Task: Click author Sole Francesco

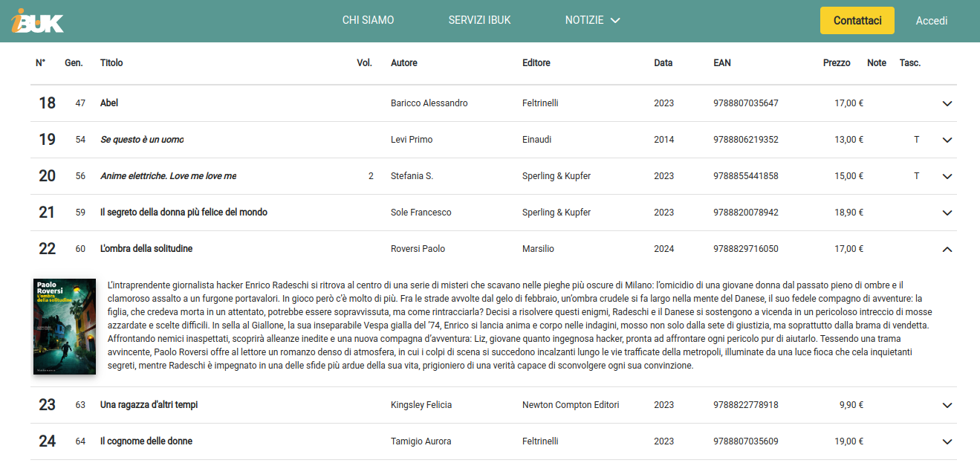Action: (x=421, y=213)
